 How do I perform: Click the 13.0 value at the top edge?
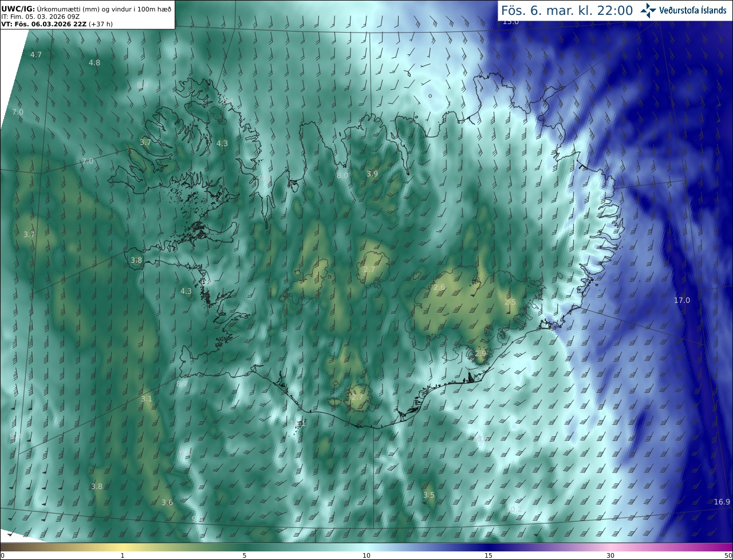click(510, 22)
